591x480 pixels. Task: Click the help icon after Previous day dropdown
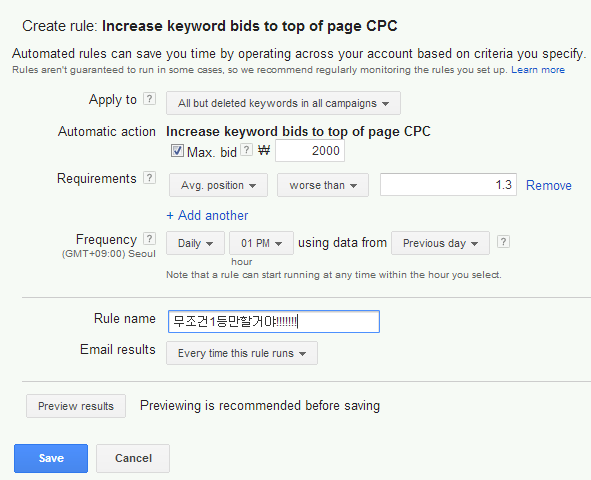(x=503, y=242)
